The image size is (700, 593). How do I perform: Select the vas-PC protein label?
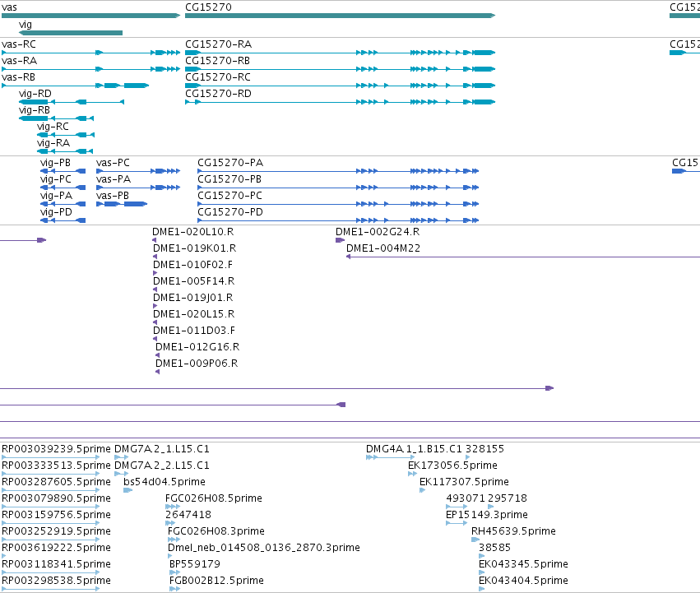coord(113,163)
